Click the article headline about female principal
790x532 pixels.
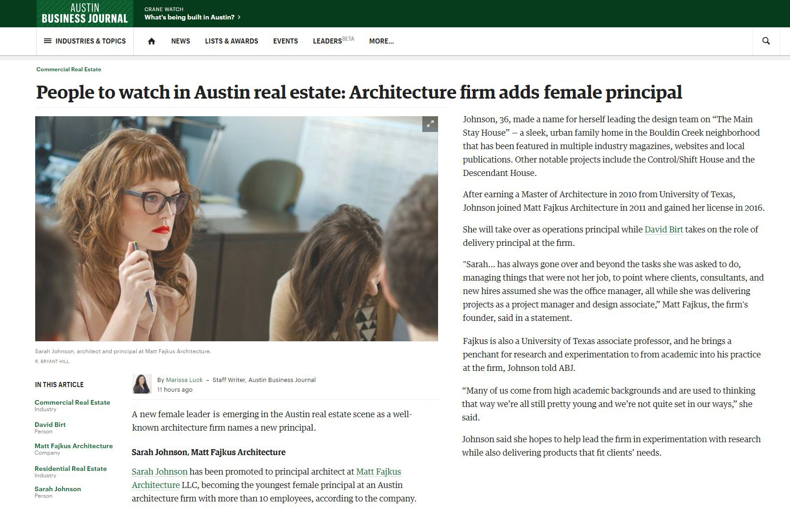pyautogui.click(x=359, y=93)
